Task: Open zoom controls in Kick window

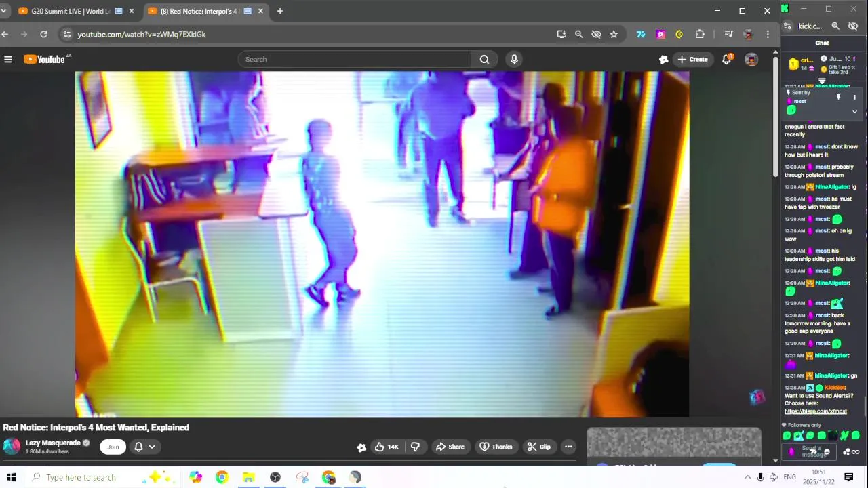Action: [835, 26]
